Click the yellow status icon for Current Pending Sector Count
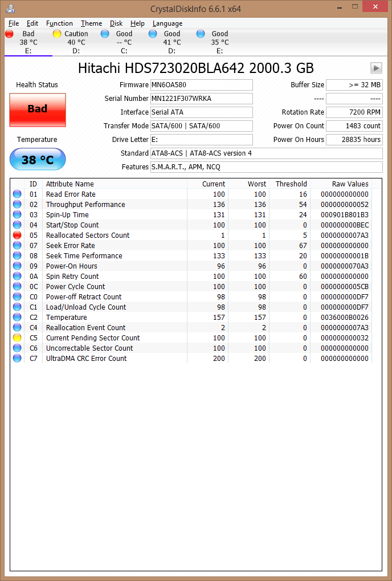This screenshot has width=392, height=581. coord(17,338)
